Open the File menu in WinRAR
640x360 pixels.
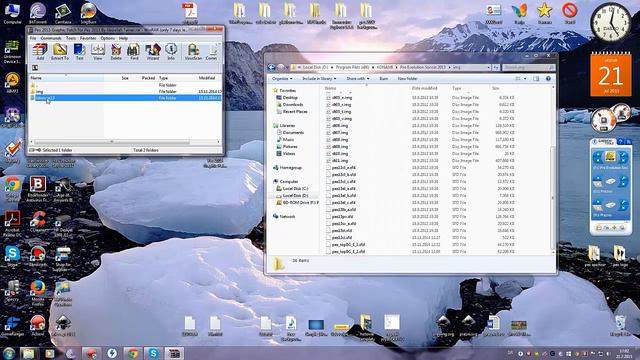click(33, 38)
